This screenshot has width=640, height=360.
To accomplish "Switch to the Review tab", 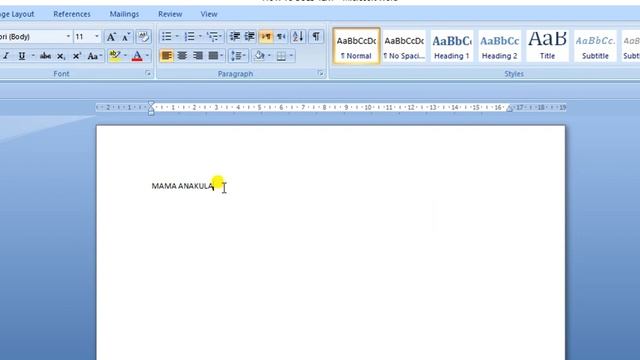I will (x=170, y=14).
